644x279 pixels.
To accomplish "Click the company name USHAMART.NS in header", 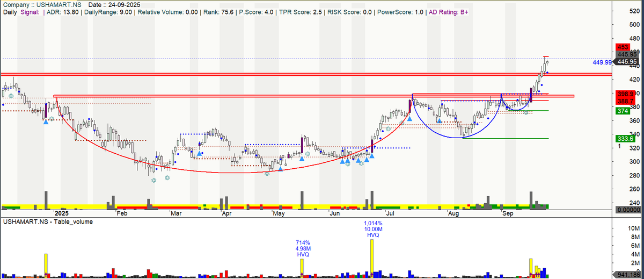I will pos(58,4).
